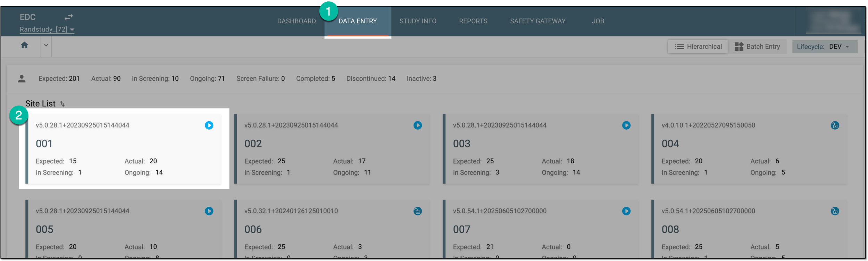Switch to Hierarchical view
Image resolution: width=868 pixels, height=261 pixels.
pyautogui.click(x=698, y=47)
